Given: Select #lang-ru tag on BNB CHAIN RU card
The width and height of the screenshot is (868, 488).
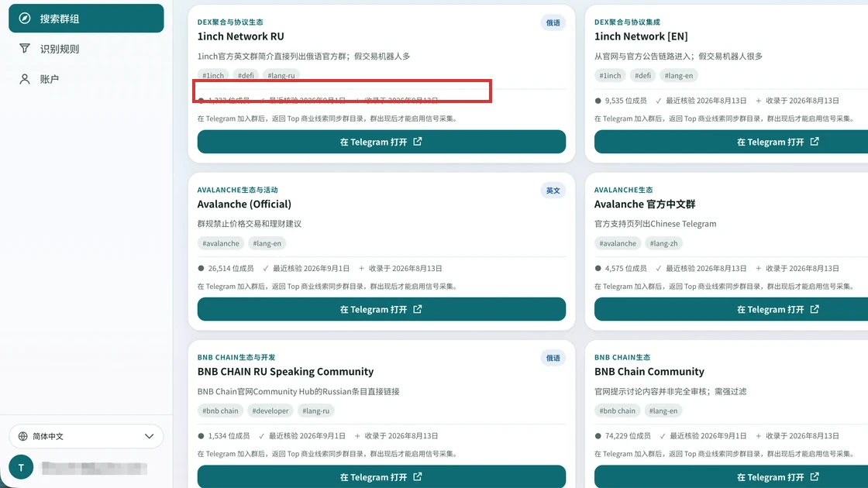Looking at the screenshot, I should pyautogui.click(x=315, y=411).
